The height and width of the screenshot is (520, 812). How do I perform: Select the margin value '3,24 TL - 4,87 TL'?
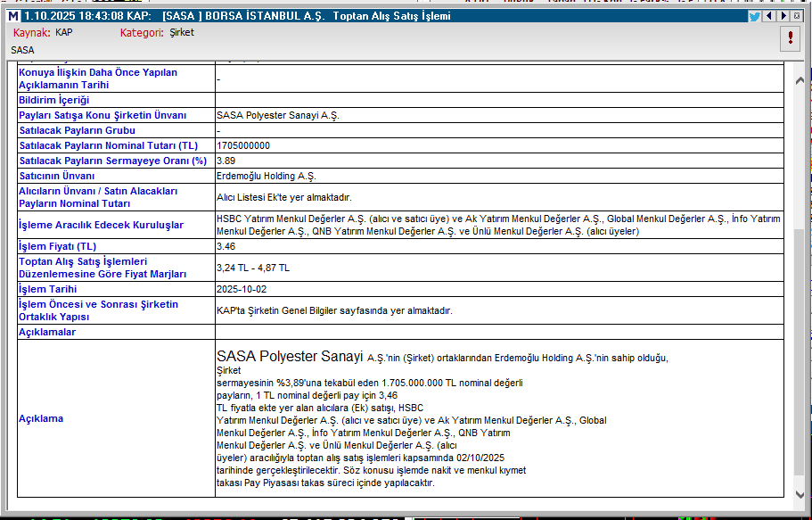click(253, 268)
